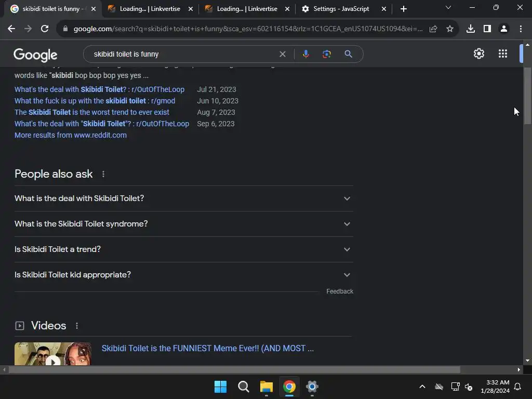Bookmark this page with the star icon
This screenshot has width=532, height=399.
click(449, 29)
